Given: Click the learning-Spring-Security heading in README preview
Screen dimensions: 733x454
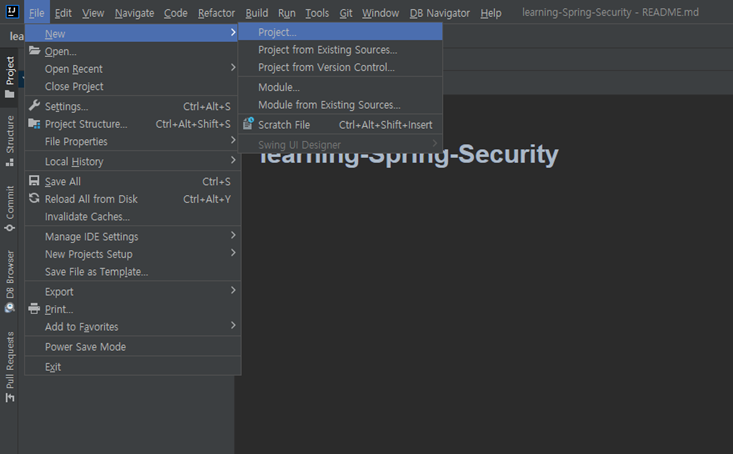Looking at the screenshot, I should pos(409,154).
